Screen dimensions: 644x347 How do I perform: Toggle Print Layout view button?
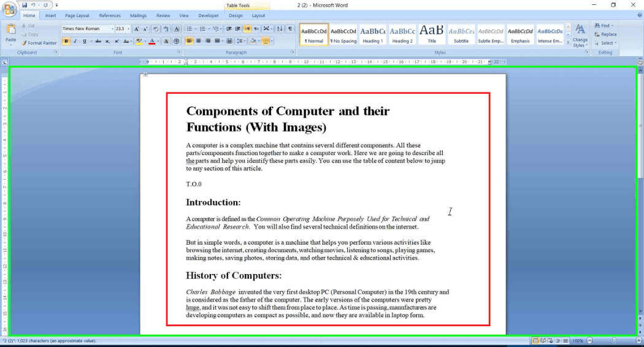coord(535,341)
